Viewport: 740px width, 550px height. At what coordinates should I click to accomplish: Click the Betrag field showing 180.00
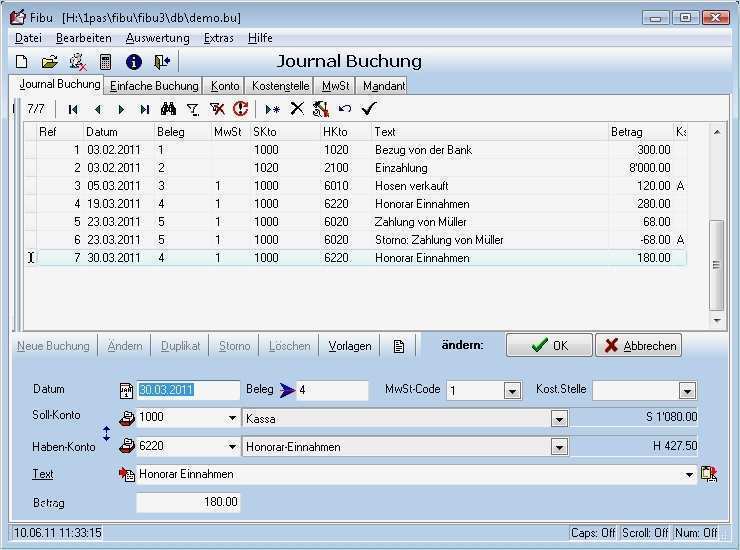pos(188,502)
